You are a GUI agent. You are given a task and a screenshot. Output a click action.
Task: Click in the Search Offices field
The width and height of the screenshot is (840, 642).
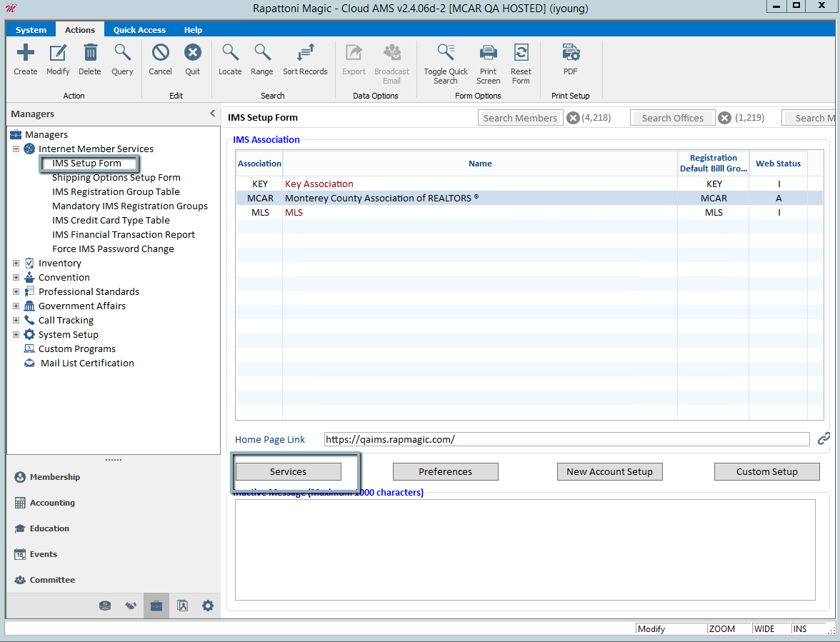[672, 118]
